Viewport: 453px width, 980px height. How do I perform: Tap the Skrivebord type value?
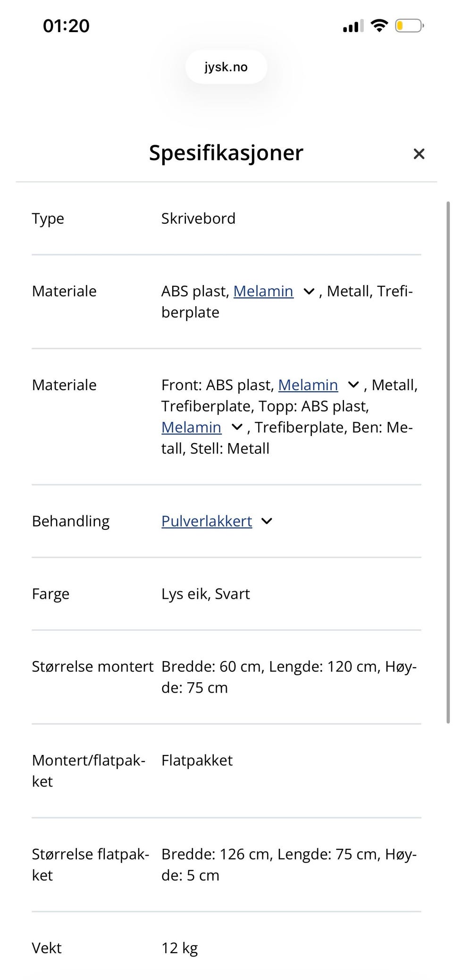tap(198, 218)
